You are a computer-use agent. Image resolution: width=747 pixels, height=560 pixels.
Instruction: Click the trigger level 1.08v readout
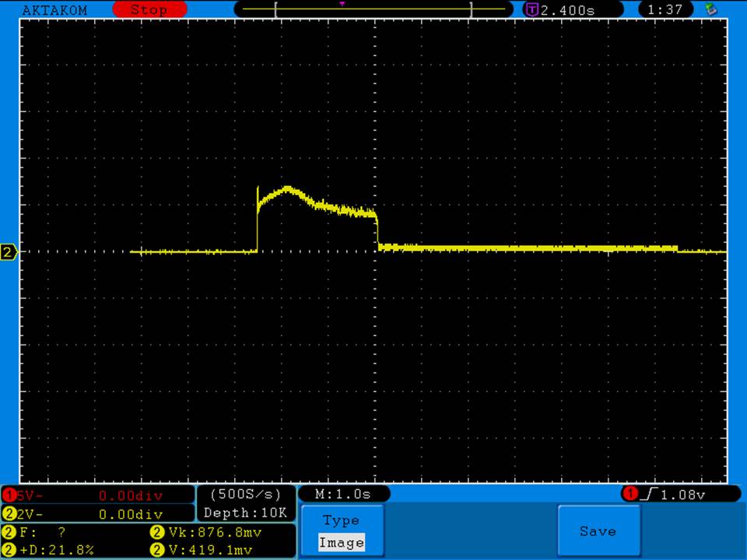[679, 494]
